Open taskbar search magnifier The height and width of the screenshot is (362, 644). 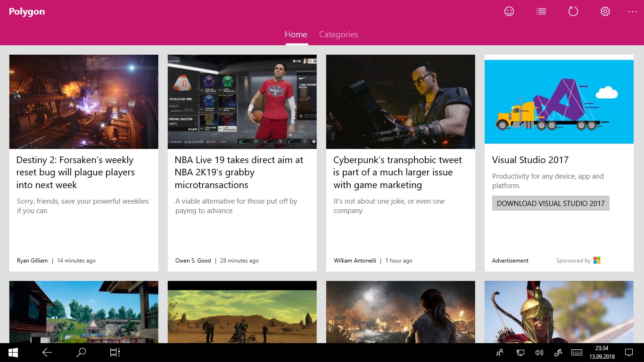(x=81, y=353)
